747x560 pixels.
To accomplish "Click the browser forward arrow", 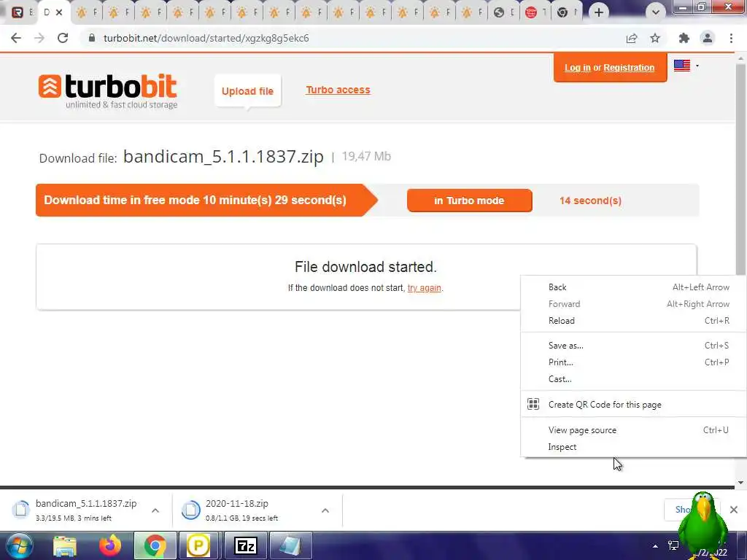I will click(x=39, y=38).
